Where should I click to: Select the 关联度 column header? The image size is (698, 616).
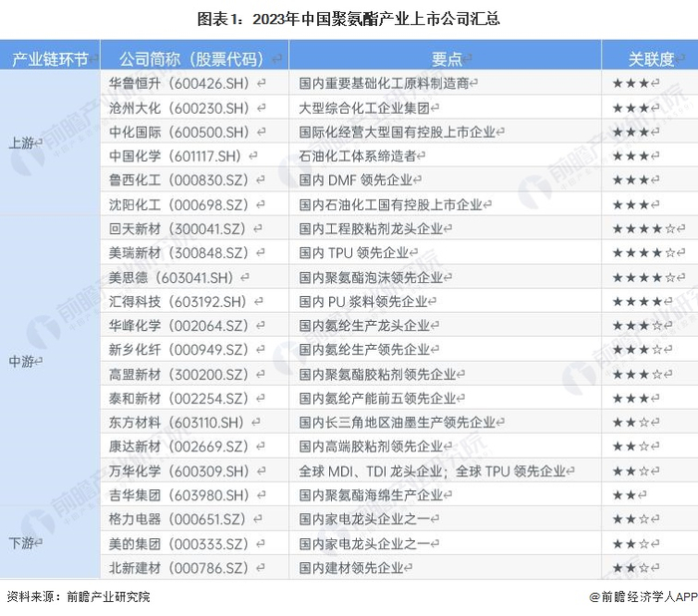[650, 55]
